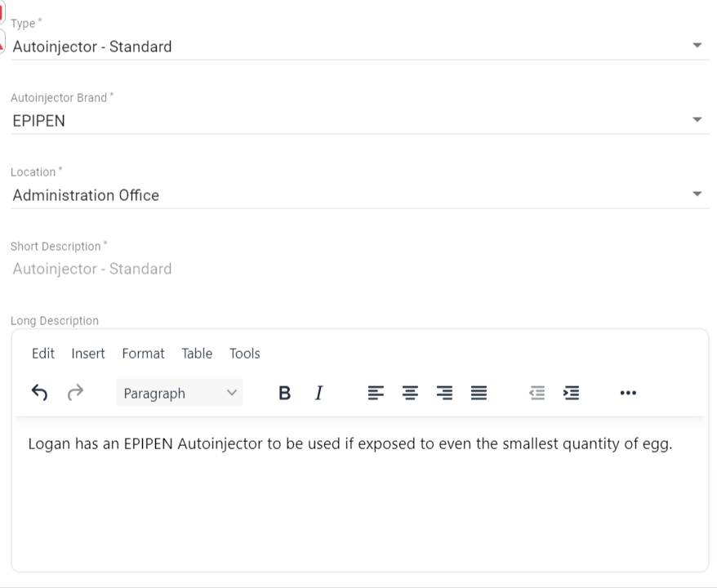This screenshot has width=717, height=588.
Task: Open the Table menu
Action: coord(197,354)
